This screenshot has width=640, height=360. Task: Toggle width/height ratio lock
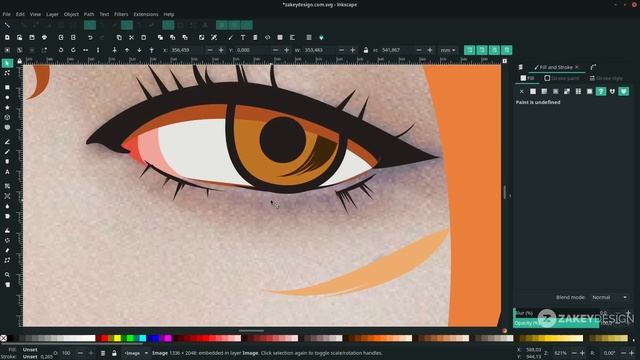tap(366, 50)
